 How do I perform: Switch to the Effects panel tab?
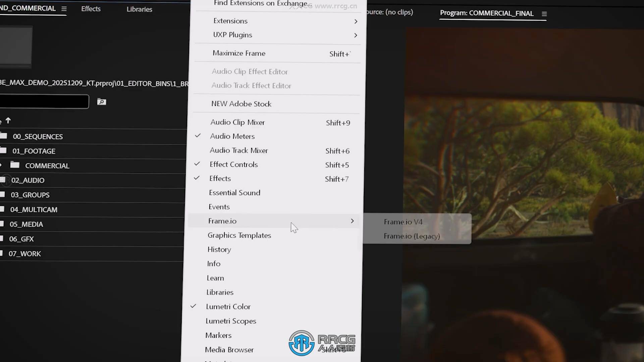pos(91,9)
